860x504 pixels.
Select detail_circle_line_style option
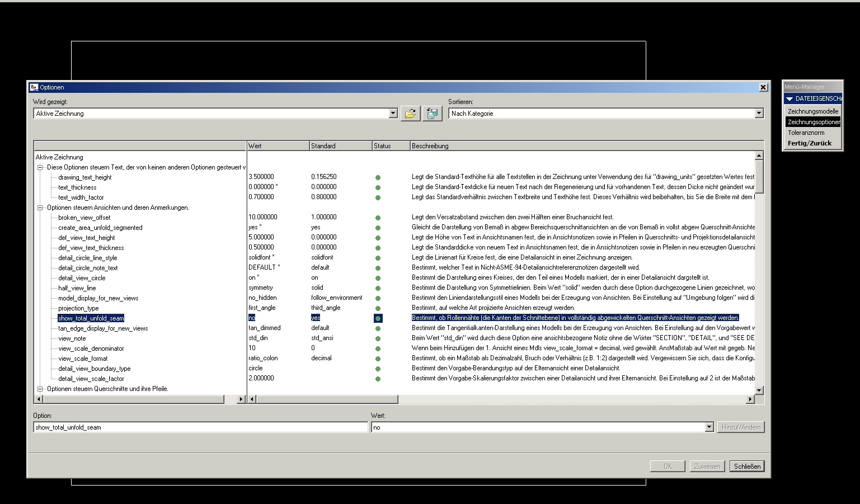pyautogui.click(x=88, y=258)
